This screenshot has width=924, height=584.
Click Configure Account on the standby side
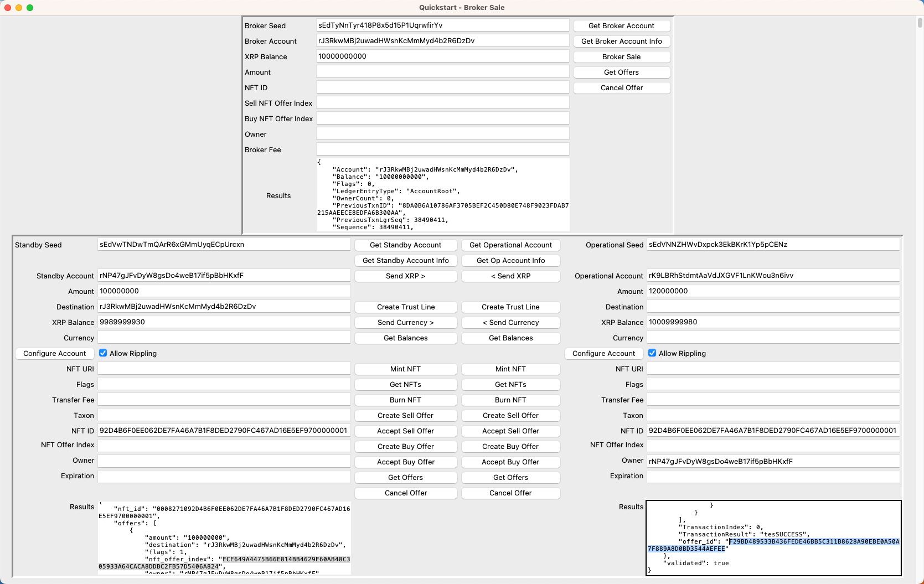point(54,354)
